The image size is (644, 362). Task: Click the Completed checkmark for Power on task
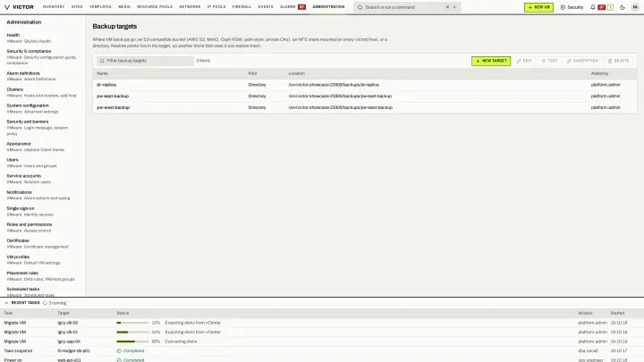click(119, 360)
